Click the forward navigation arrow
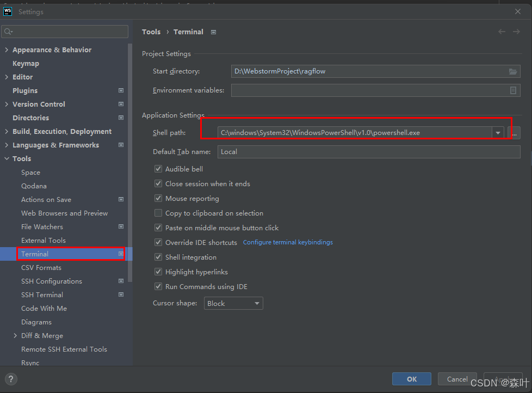This screenshot has width=532, height=393. coord(516,32)
